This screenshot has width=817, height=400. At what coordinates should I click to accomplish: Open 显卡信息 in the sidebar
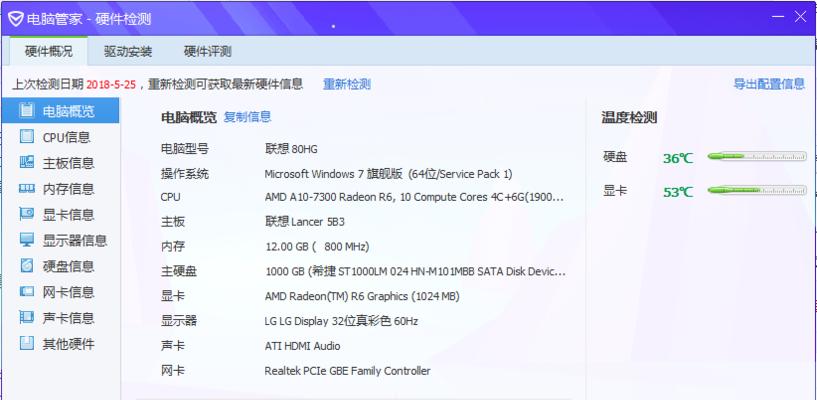60,214
